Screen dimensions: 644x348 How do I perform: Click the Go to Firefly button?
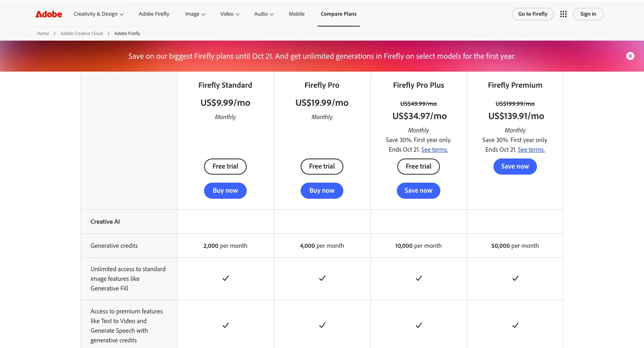coord(533,14)
